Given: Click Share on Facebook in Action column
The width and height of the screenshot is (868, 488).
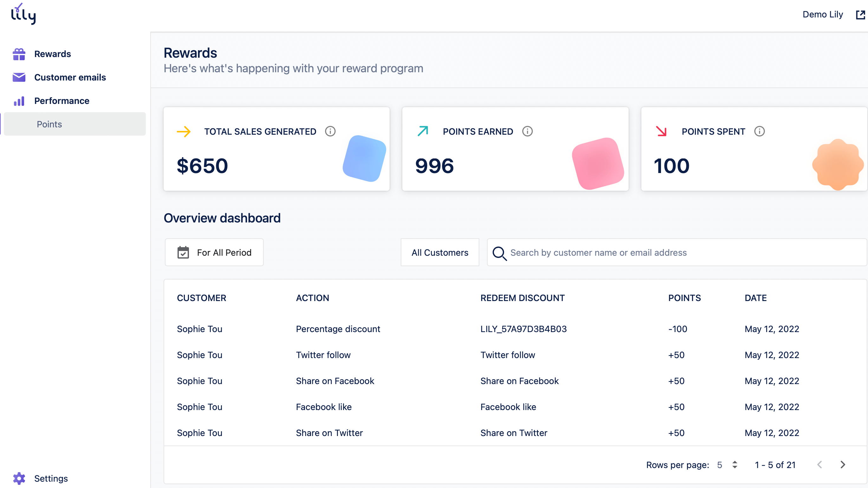Looking at the screenshot, I should click(x=335, y=381).
